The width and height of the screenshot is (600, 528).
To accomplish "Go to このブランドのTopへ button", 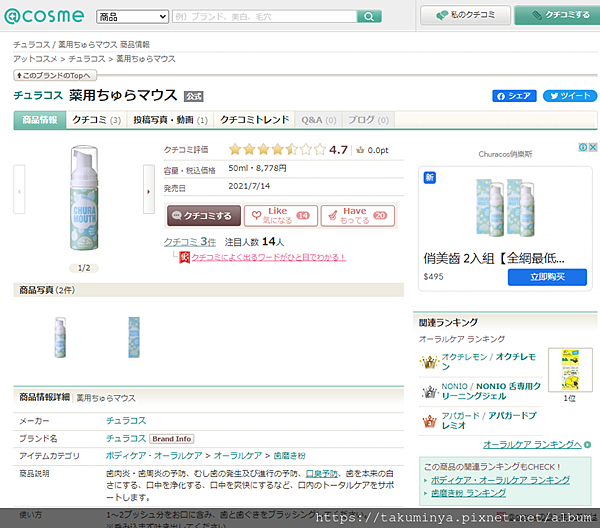I will click(x=55, y=75).
